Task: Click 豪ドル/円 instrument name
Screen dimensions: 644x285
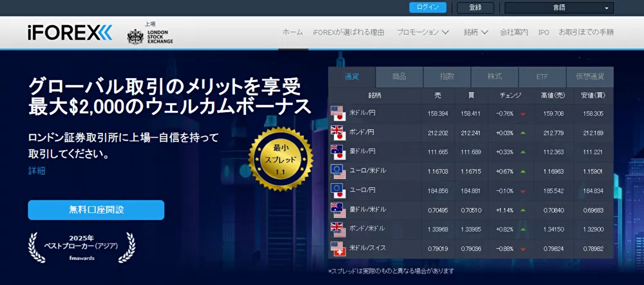Action: coord(361,152)
